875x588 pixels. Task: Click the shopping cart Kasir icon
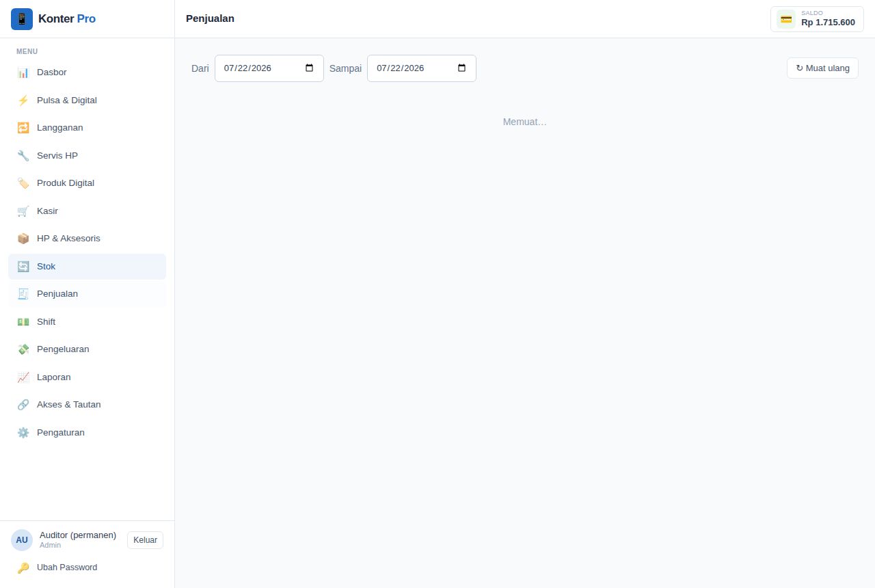[x=23, y=211]
